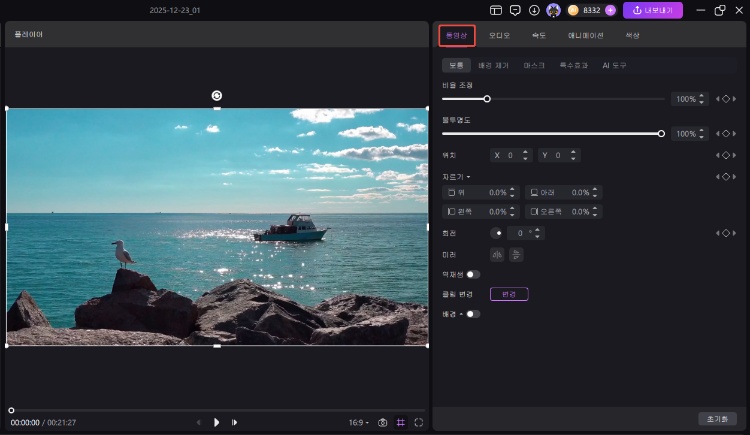Increase the left crop (왼쪽) percentage
Screen dimensions: 750x435
pyautogui.click(x=512, y=209)
